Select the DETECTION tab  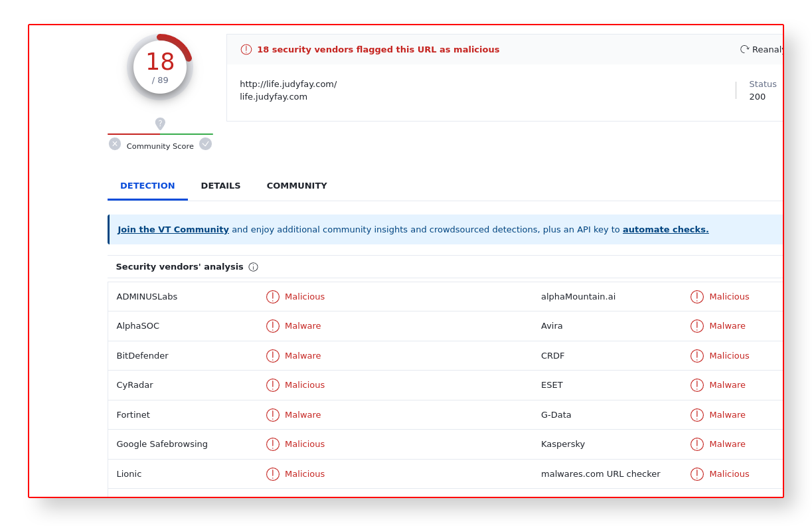click(147, 186)
